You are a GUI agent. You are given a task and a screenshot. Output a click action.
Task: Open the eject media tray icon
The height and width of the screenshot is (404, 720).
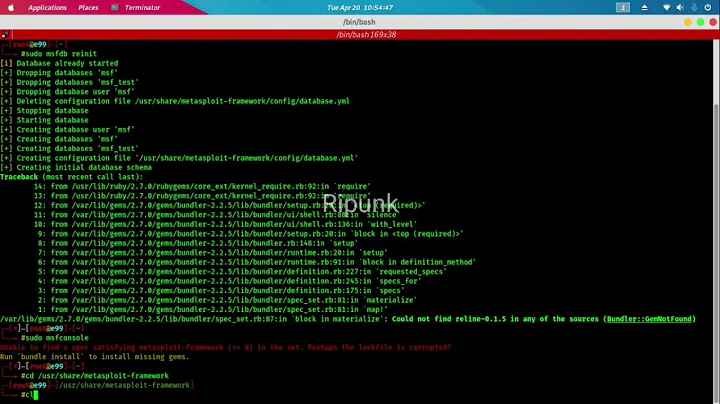pyautogui.click(x=645, y=7)
